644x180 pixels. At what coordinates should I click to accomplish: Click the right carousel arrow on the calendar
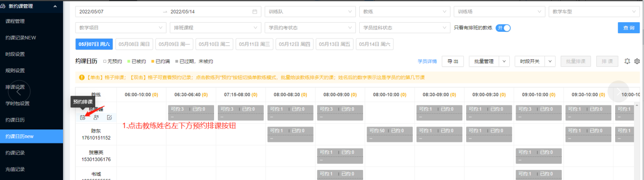(618, 91)
